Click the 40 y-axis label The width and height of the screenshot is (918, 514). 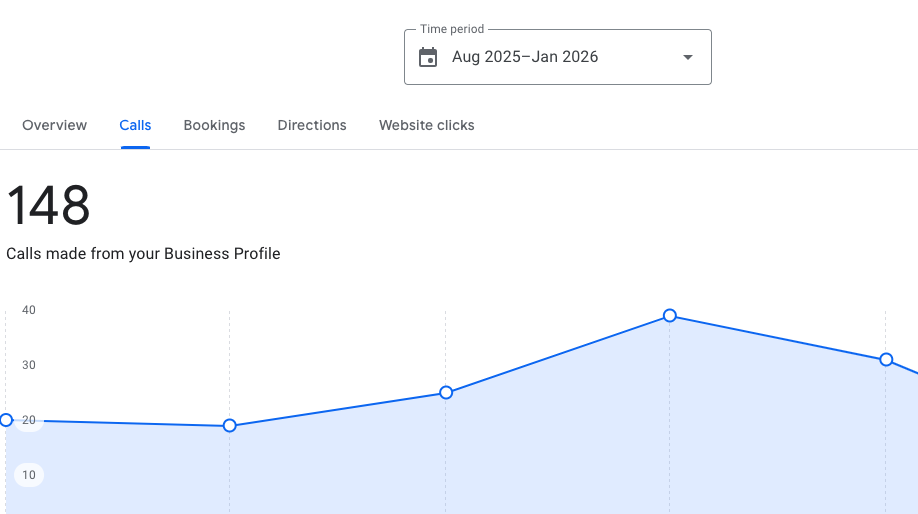click(x=29, y=310)
